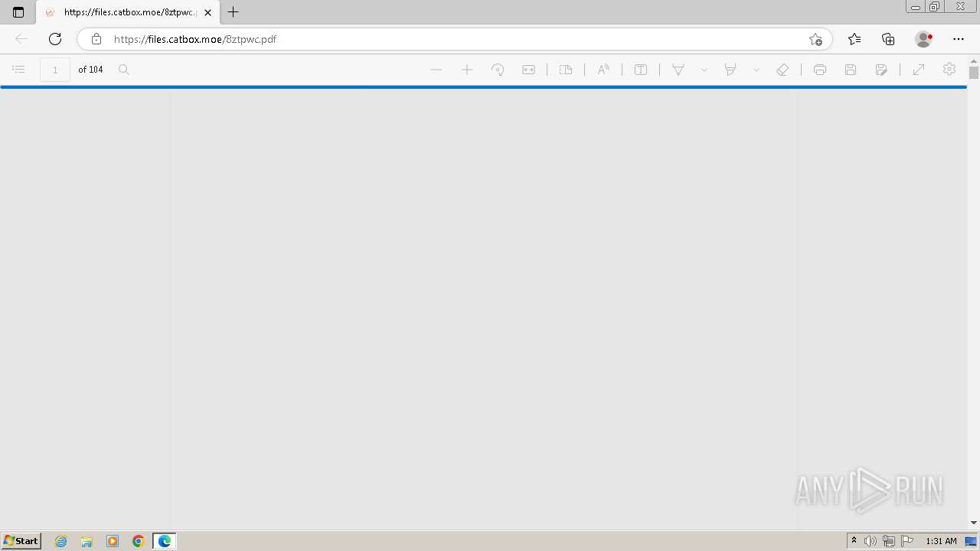The width and height of the screenshot is (980, 551).
Task: Add this page to favorites
Action: click(x=815, y=39)
